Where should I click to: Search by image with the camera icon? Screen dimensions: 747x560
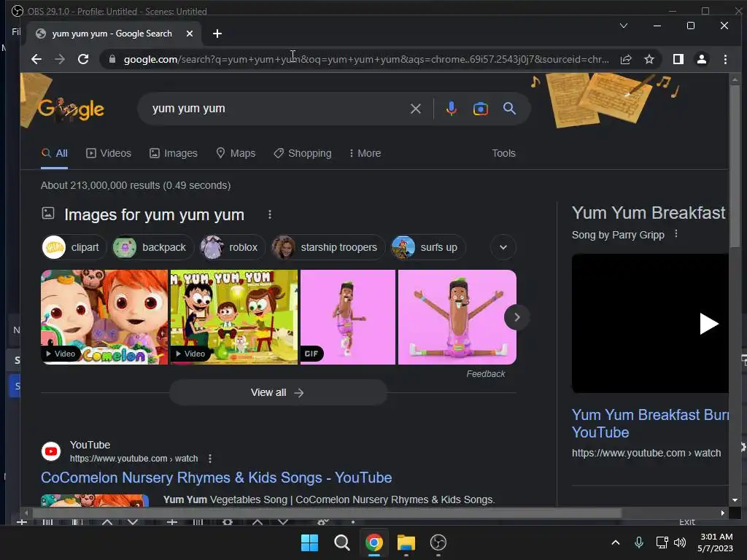point(480,109)
